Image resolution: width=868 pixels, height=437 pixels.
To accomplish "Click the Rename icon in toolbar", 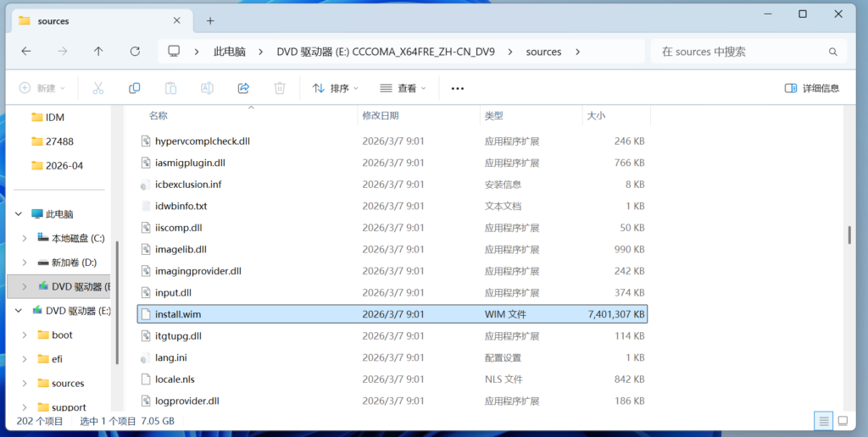I will tap(207, 88).
